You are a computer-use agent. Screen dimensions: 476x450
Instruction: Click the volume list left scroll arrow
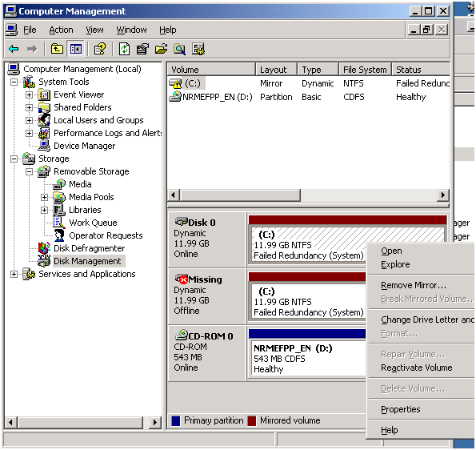point(174,195)
